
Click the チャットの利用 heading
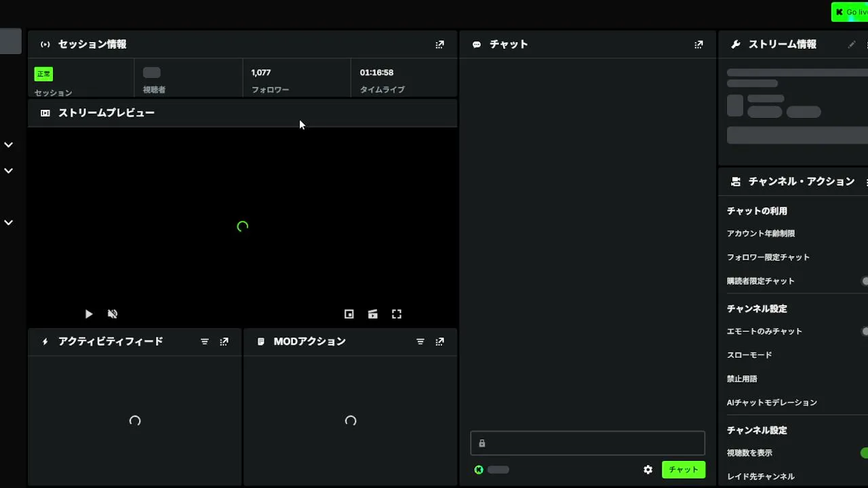(x=757, y=211)
